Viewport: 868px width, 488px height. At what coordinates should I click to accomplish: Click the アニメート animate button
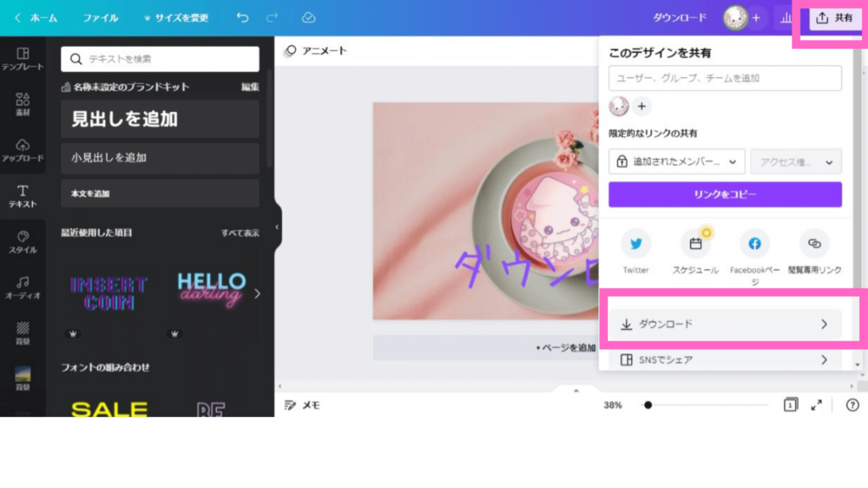(x=315, y=51)
